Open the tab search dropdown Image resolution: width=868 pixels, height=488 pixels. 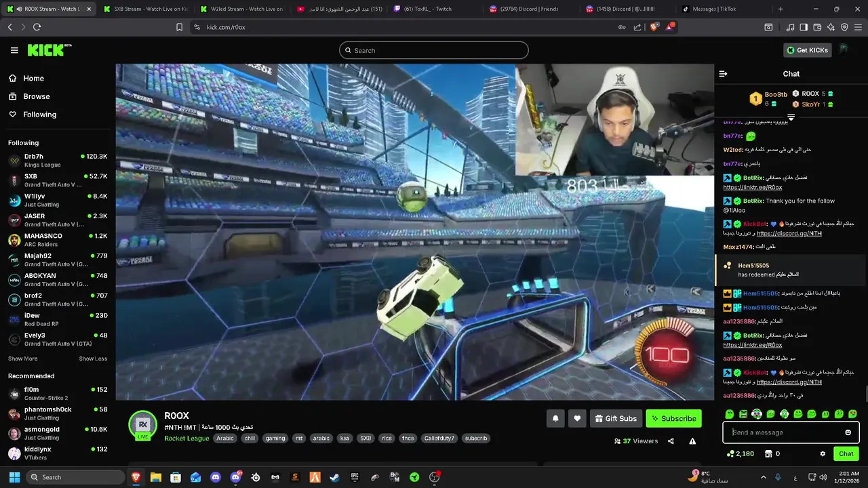click(x=768, y=27)
